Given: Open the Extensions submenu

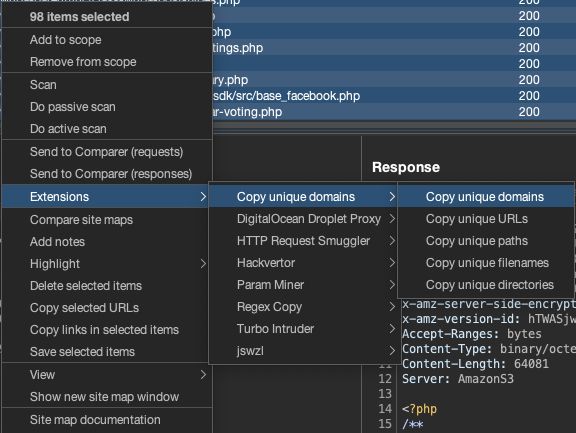Looking at the screenshot, I should [105, 196].
